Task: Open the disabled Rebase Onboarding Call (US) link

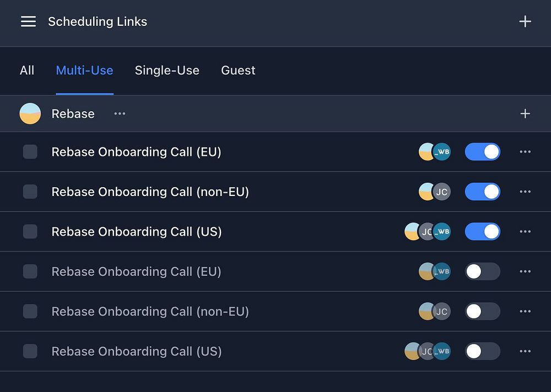Action: (x=136, y=351)
